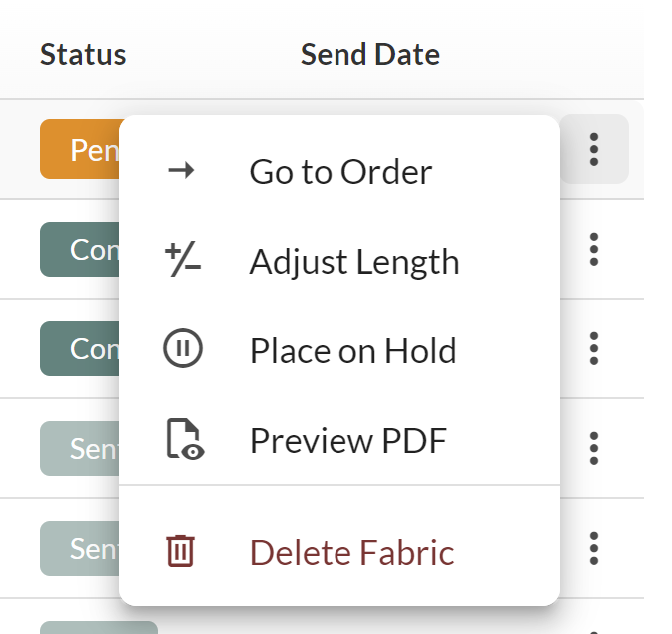
Task: Click the red trash can icon
Action: (180, 551)
